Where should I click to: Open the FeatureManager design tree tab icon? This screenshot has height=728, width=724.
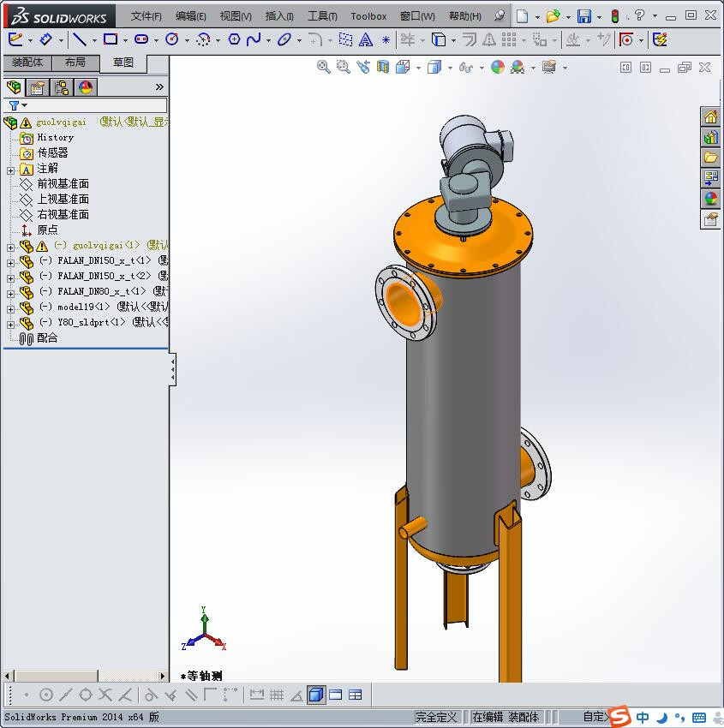tap(14, 87)
